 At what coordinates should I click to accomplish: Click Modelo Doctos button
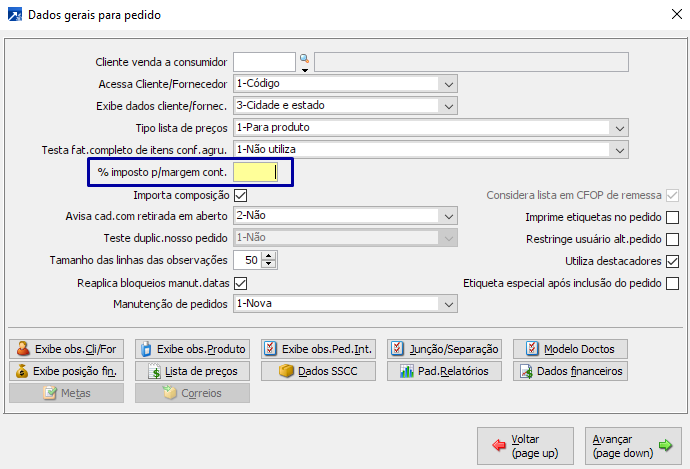(x=570, y=349)
